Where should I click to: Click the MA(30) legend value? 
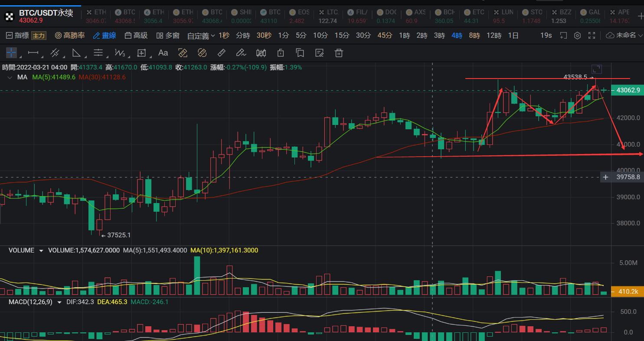click(102, 77)
